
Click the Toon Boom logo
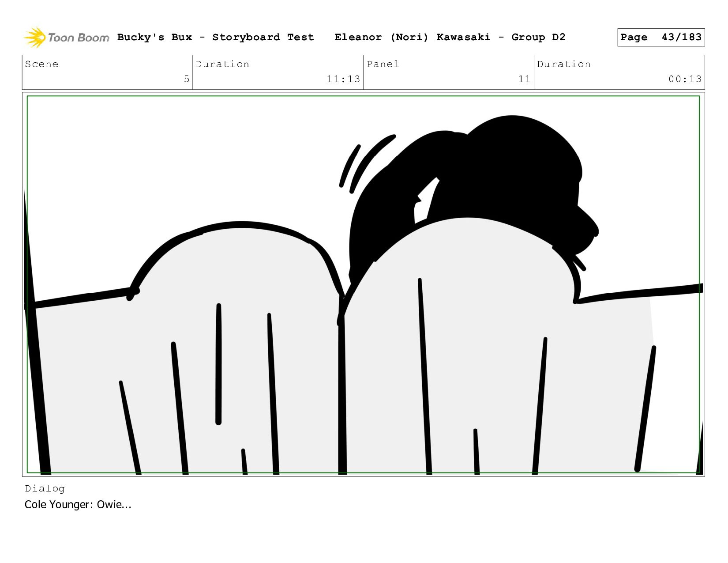point(66,38)
